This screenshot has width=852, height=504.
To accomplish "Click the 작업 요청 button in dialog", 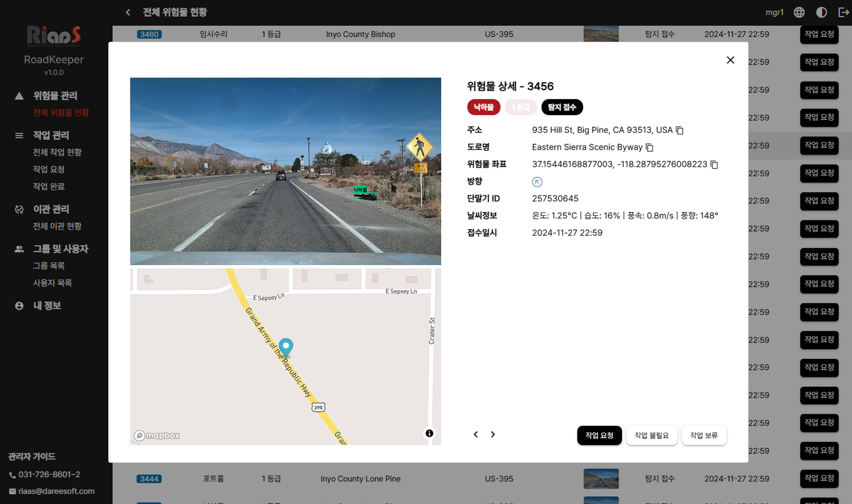I will pyautogui.click(x=599, y=435).
